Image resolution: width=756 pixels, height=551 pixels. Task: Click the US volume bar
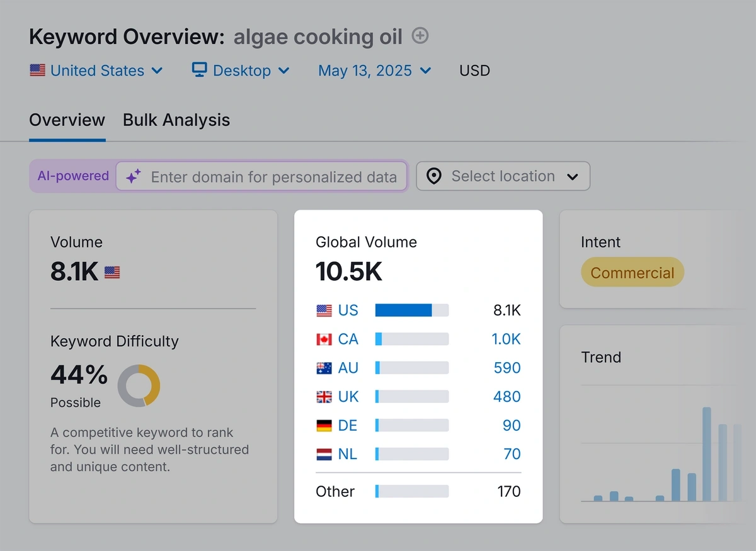[412, 310]
